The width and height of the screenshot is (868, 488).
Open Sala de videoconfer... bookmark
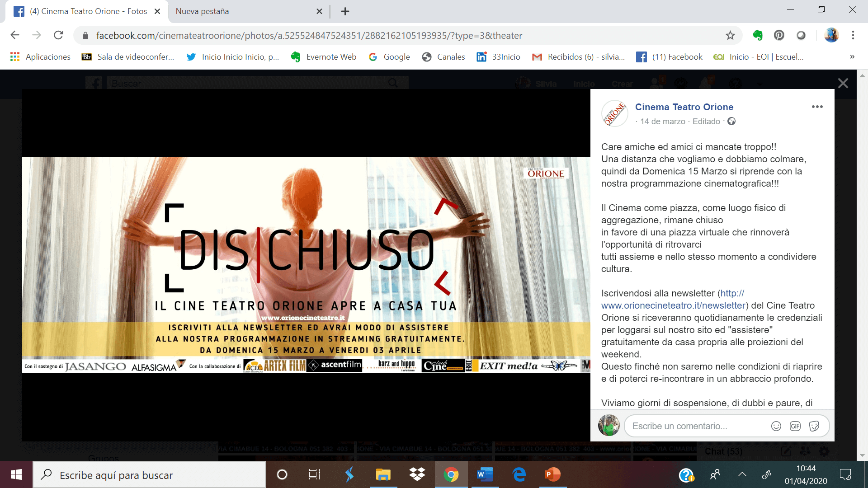128,57
